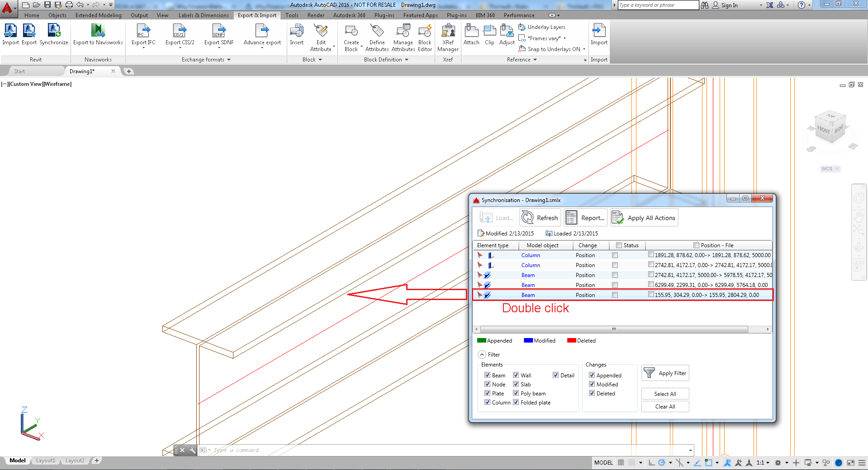Screen dimensions: 868x470
Task: Switch to Labels & Dimensions tab
Action: click(x=204, y=15)
